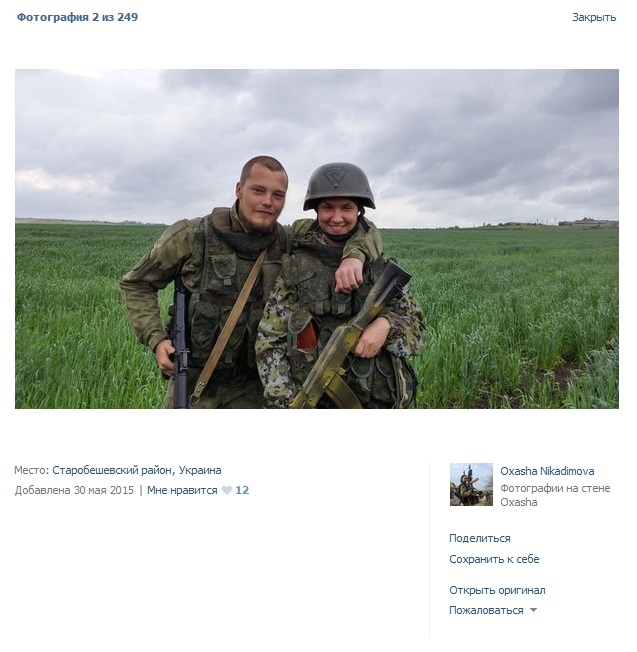Click the like count number 12

pos(242,490)
